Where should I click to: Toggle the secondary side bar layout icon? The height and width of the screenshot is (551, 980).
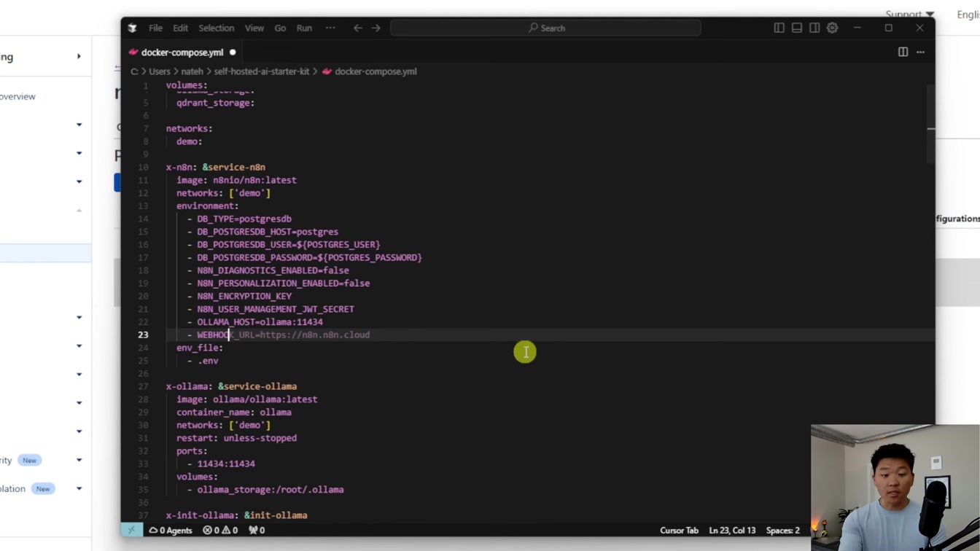[x=814, y=28]
